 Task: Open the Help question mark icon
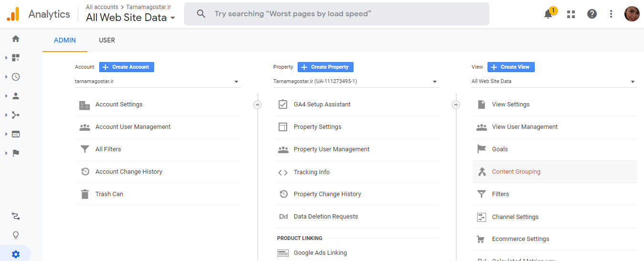pos(592,14)
